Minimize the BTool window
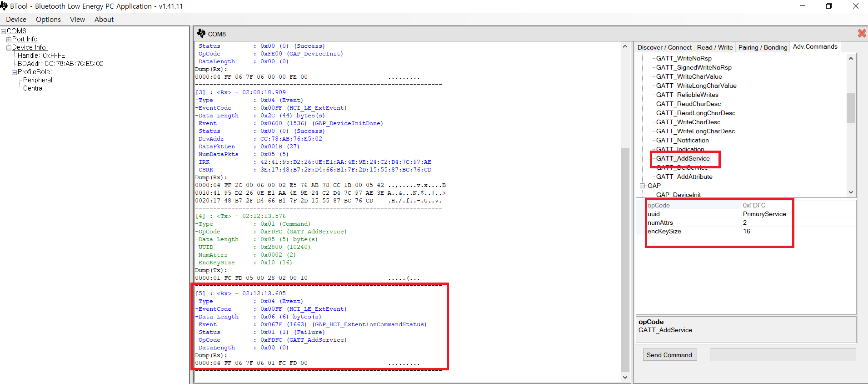 [803, 6]
